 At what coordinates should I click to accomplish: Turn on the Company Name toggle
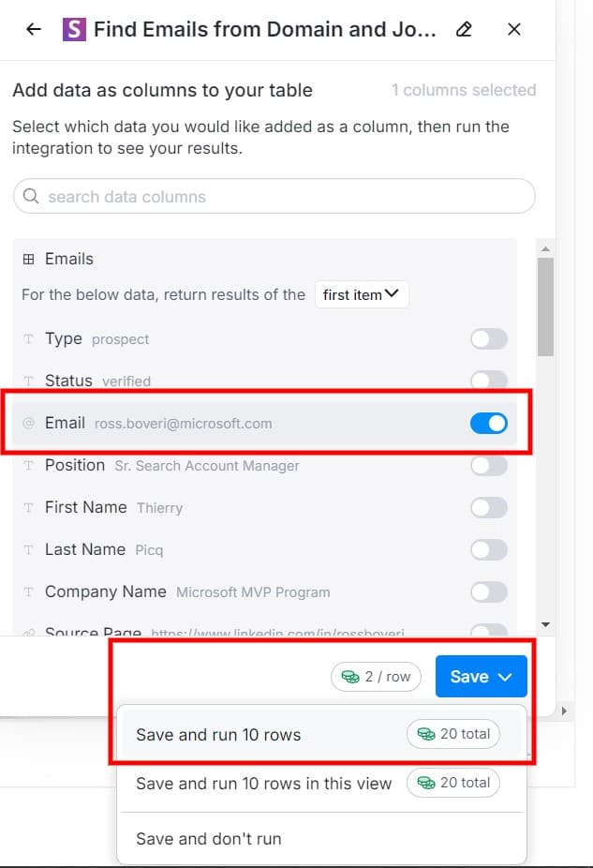(488, 591)
